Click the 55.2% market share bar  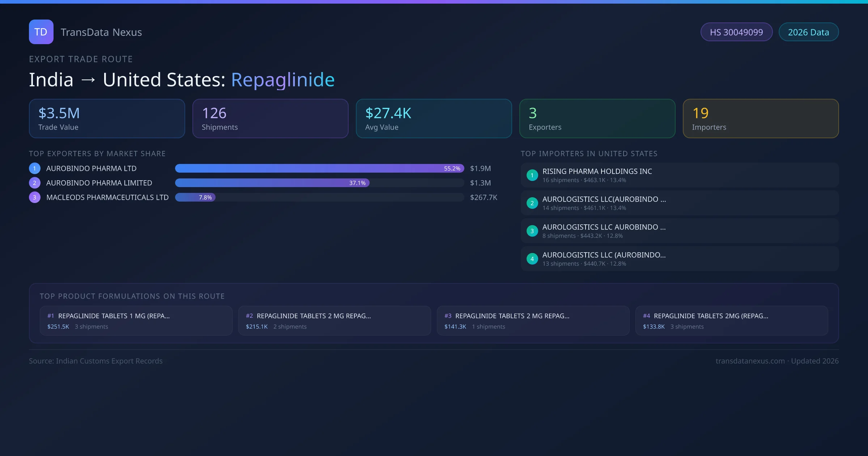[x=319, y=168]
